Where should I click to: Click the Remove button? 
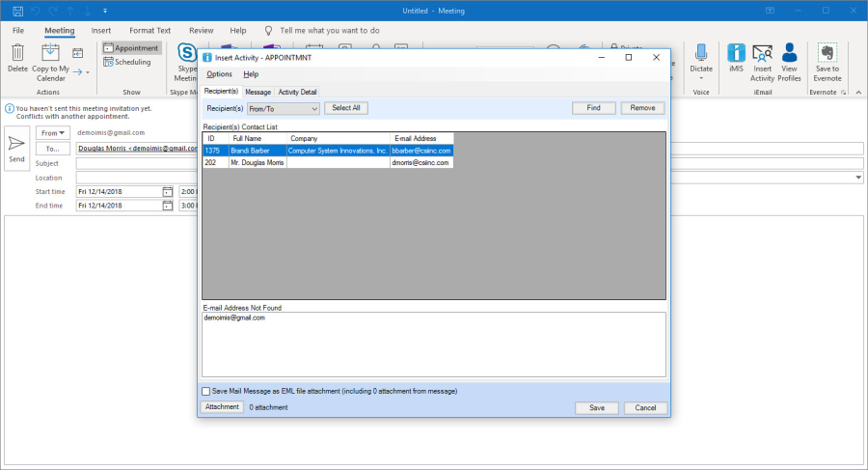tap(642, 108)
